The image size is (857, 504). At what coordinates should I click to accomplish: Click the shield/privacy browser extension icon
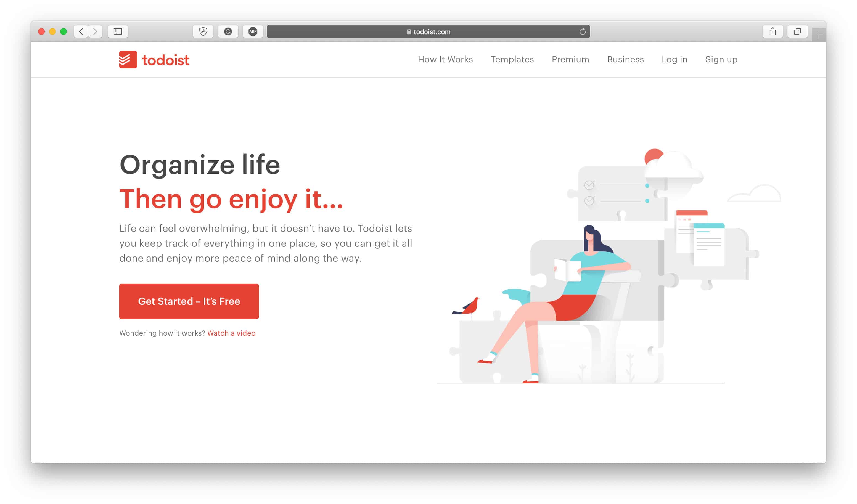(x=203, y=31)
